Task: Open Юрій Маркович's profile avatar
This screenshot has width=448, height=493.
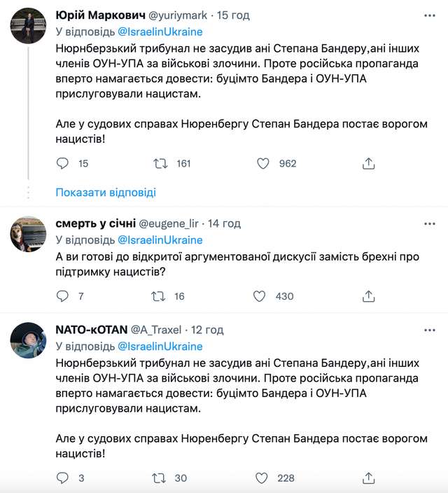Action: pos(29,27)
